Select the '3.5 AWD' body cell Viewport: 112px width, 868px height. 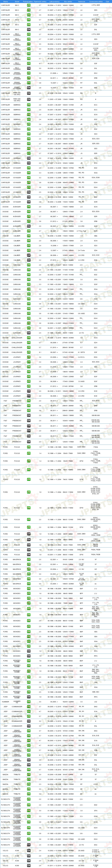81,381
